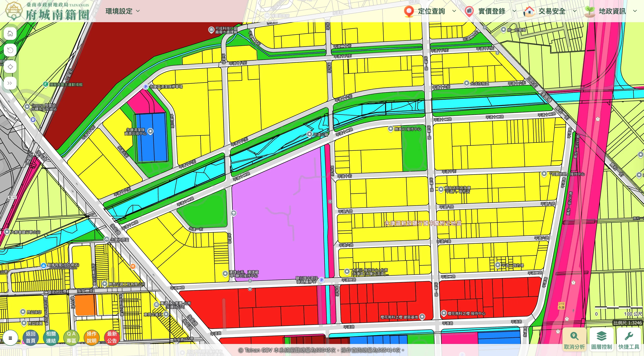644x356 pixels.
Task: Expand the 地政資訊 dropdown
Action: pyautogui.click(x=612, y=11)
